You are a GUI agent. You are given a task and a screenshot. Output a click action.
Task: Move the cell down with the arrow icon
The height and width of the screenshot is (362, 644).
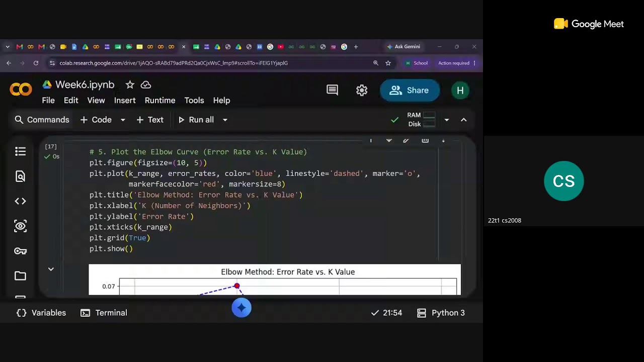(x=389, y=140)
